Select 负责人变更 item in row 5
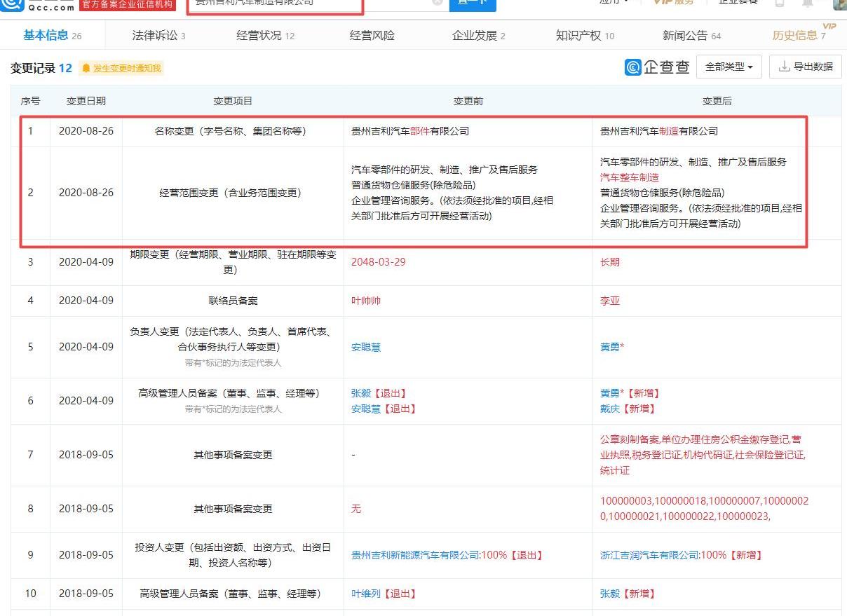Screen dimensions: 847x616 pos(233,339)
